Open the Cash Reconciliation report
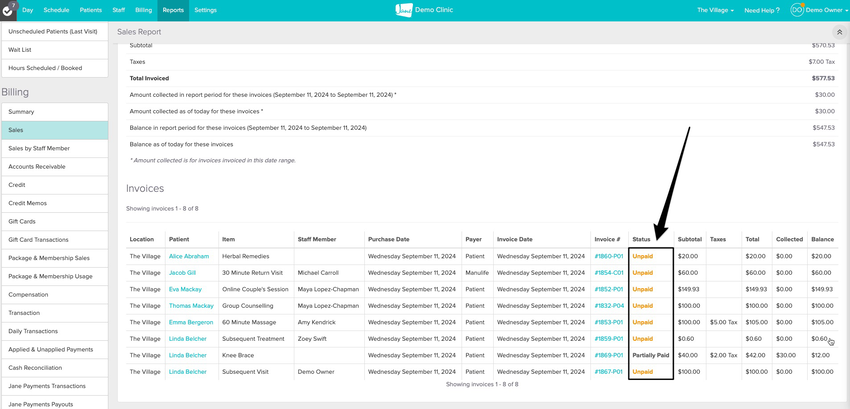Viewport: 850px width, 409px height. (54, 368)
